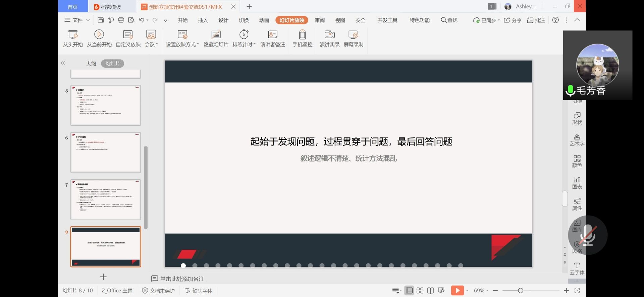This screenshot has height=297, width=644.
Task: Click 单击此处添加备注 to add notes
Action: point(182,279)
